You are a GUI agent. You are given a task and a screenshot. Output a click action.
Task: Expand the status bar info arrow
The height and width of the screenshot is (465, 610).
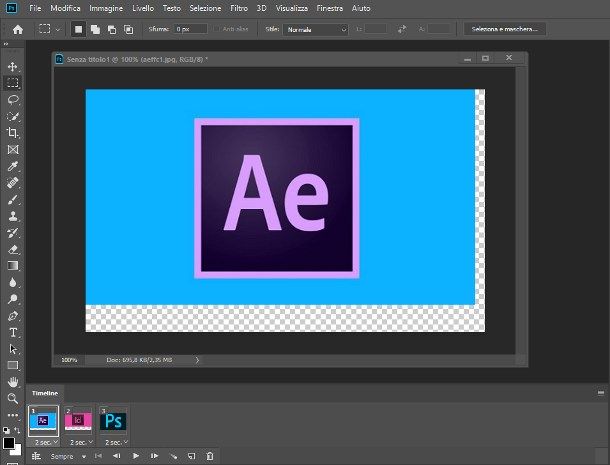pyautogui.click(x=197, y=360)
